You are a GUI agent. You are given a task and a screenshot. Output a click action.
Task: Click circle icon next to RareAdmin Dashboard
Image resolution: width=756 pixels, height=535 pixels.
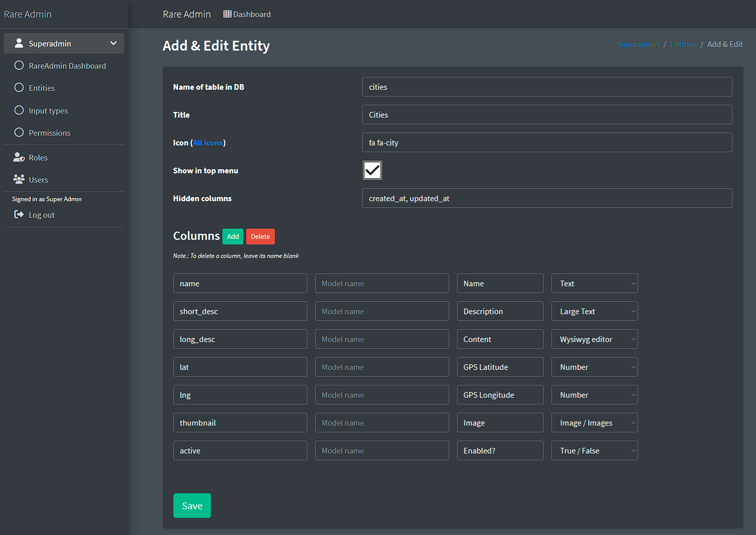click(x=19, y=66)
